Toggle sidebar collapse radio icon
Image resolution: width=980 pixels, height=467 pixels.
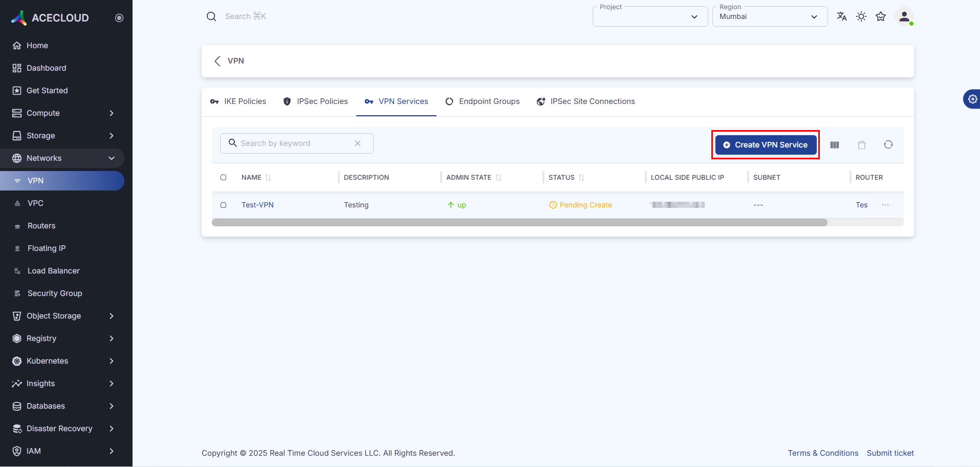pyautogui.click(x=119, y=18)
